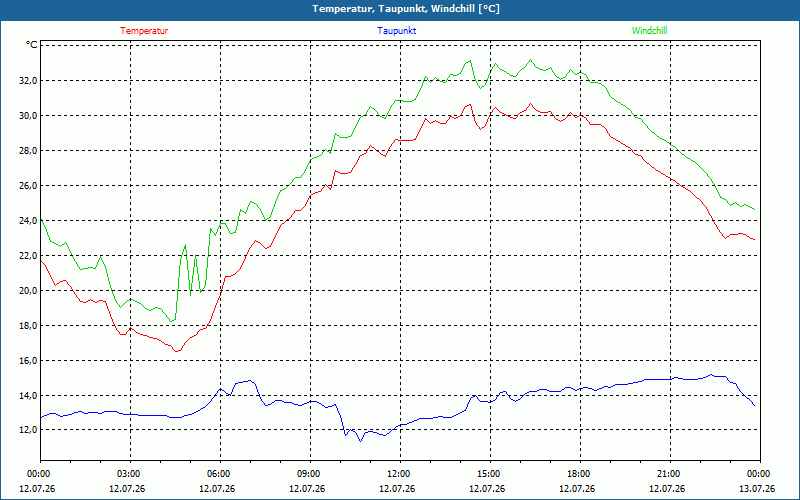Click the 09:00 time axis label
This screenshot has width=800, height=500.
[x=309, y=474]
